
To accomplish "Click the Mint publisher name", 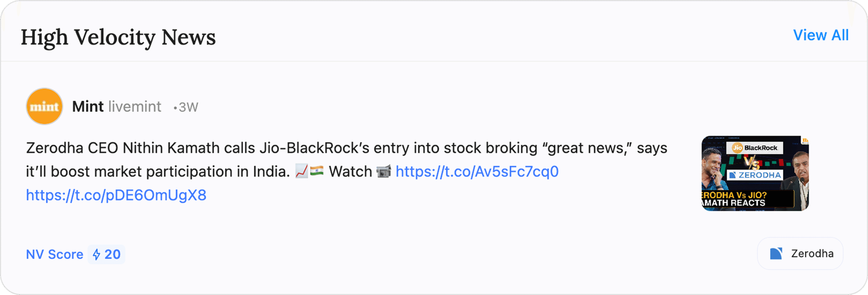I will click(88, 107).
